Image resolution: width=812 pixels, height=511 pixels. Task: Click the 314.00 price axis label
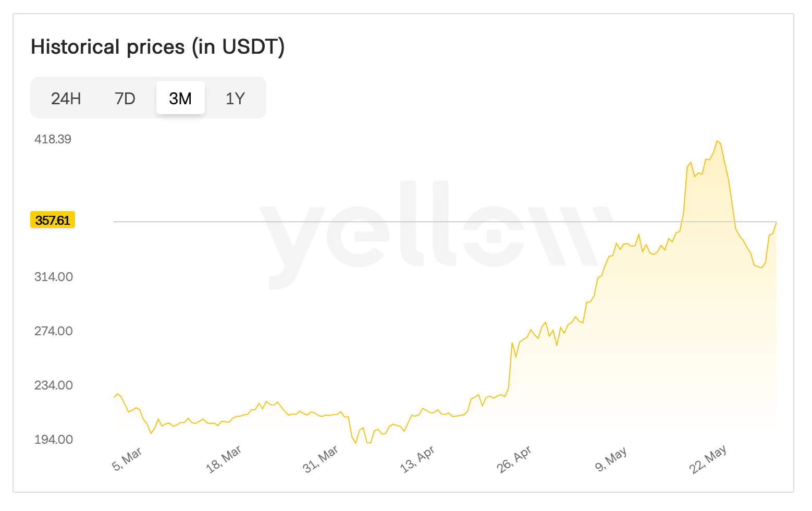click(x=53, y=277)
